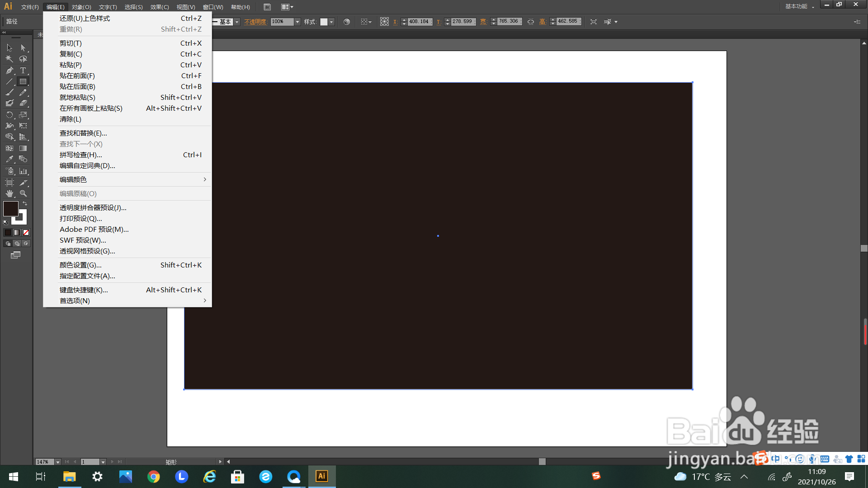
Task: Select the Pen tool
Action: pos(9,70)
